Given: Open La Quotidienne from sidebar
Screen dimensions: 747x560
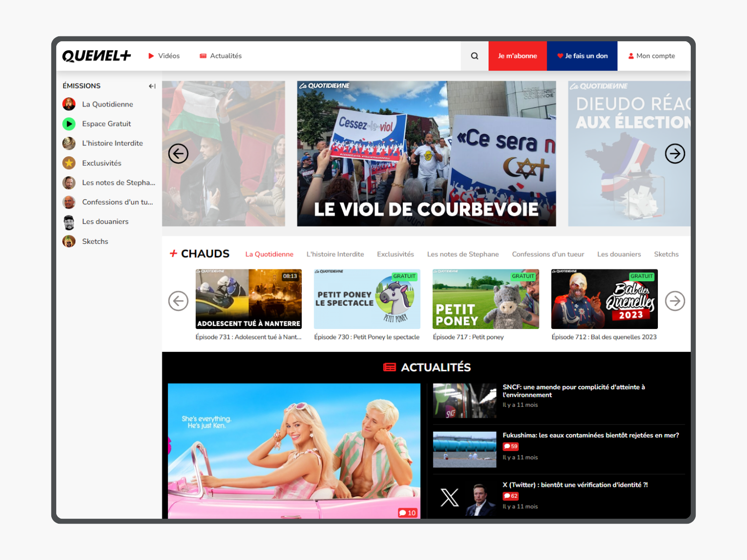Looking at the screenshot, I should [107, 104].
